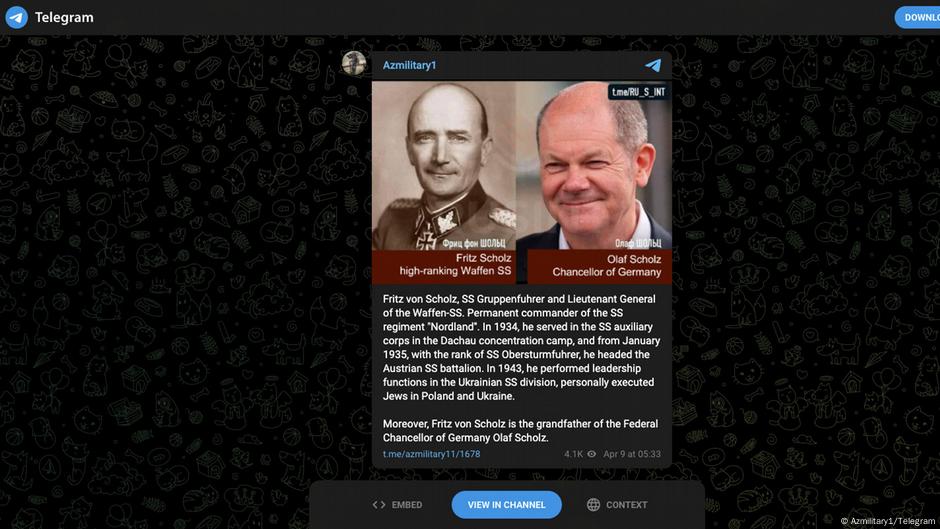Select the Context option
Screen dimensions: 940x529
tap(617, 505)
